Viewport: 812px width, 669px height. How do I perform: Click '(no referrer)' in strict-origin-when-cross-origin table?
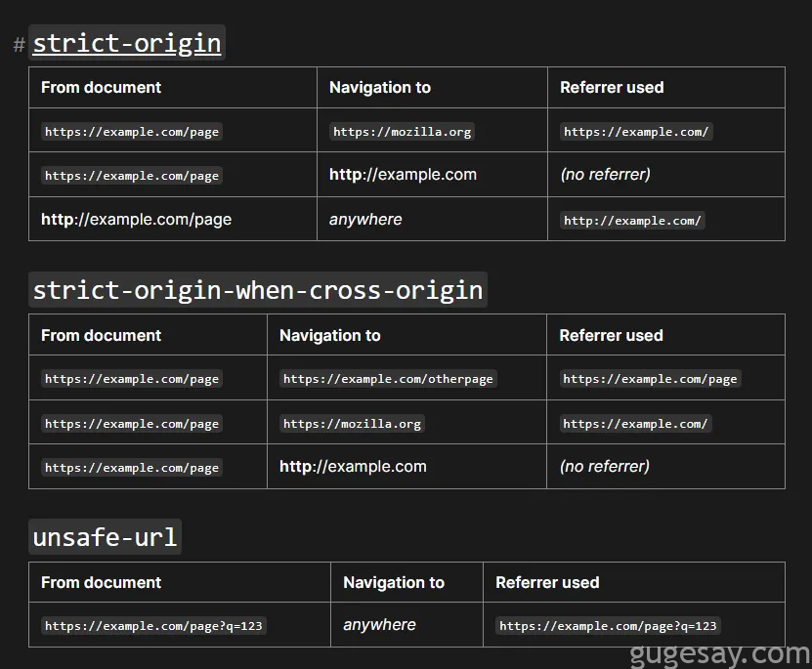[604, 467]
